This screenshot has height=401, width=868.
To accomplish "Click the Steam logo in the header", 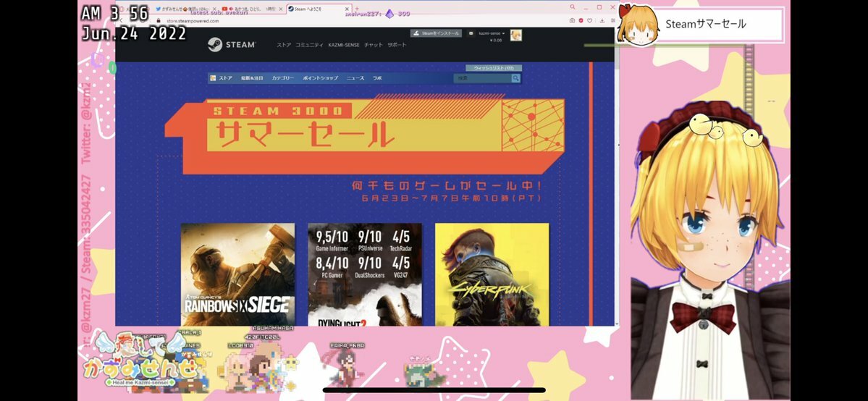I will [232, 45].
